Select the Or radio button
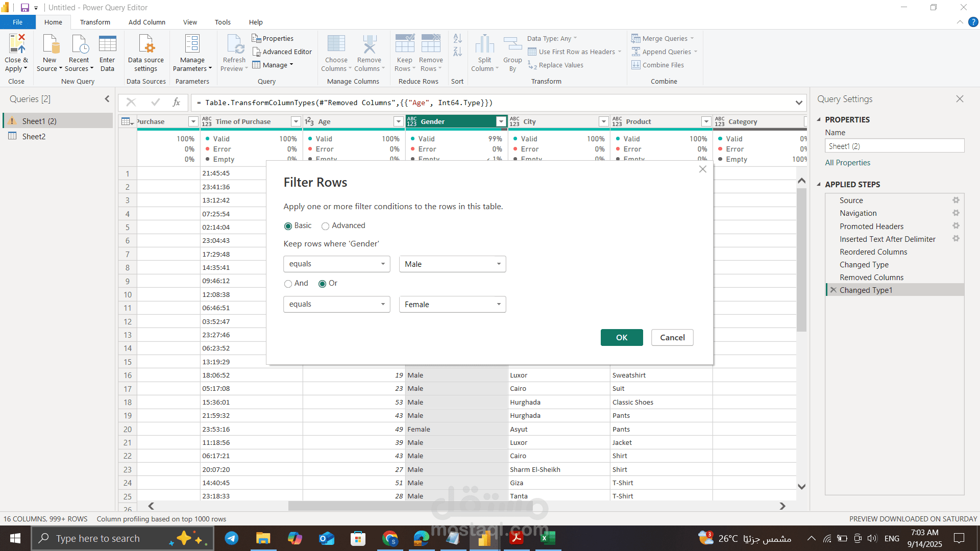The image size is (980, 551). [x=322, y=284]
